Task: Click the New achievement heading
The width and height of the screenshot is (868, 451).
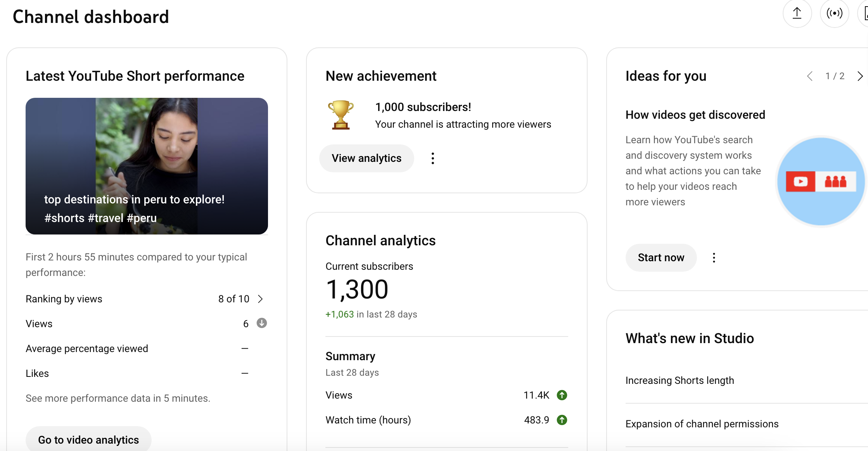Action: coord(381,76)
